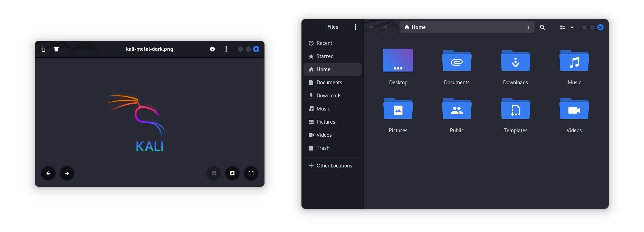This screenshot has height=232, width=644.
Task: Open the Home path bar options menu
Action: point(528,27)
